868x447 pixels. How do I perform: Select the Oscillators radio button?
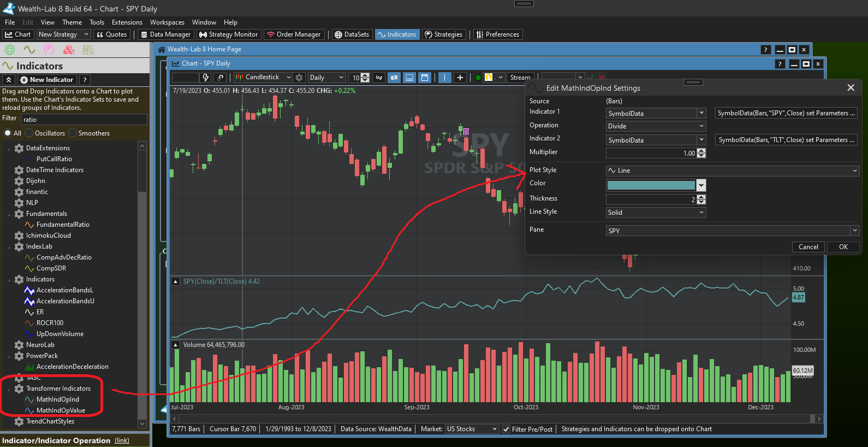tap(29, 133)
